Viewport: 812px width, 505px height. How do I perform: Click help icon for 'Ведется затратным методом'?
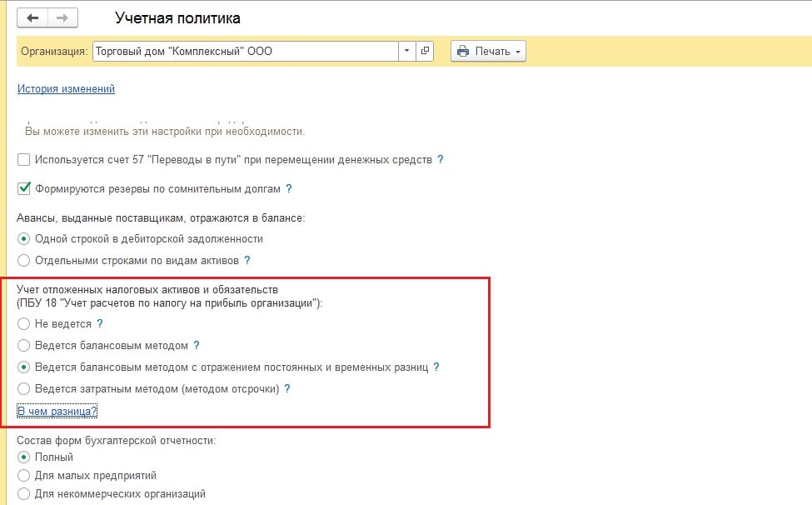point(287,388)
